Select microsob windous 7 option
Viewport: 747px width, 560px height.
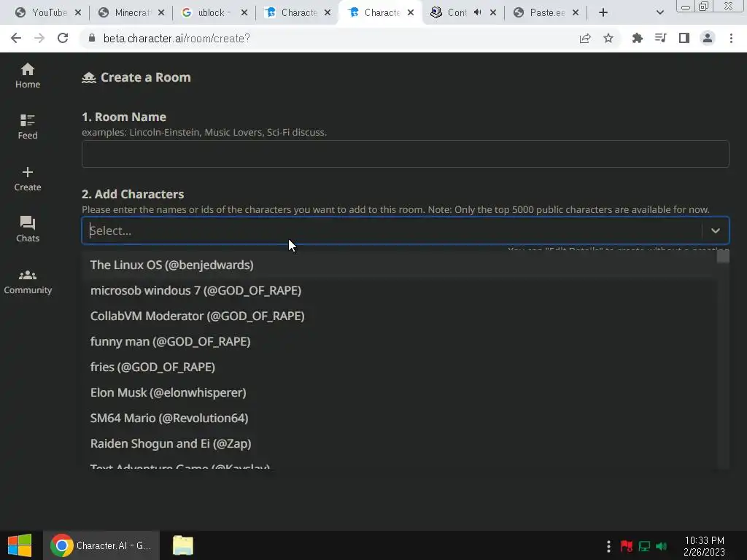[399, 290]
